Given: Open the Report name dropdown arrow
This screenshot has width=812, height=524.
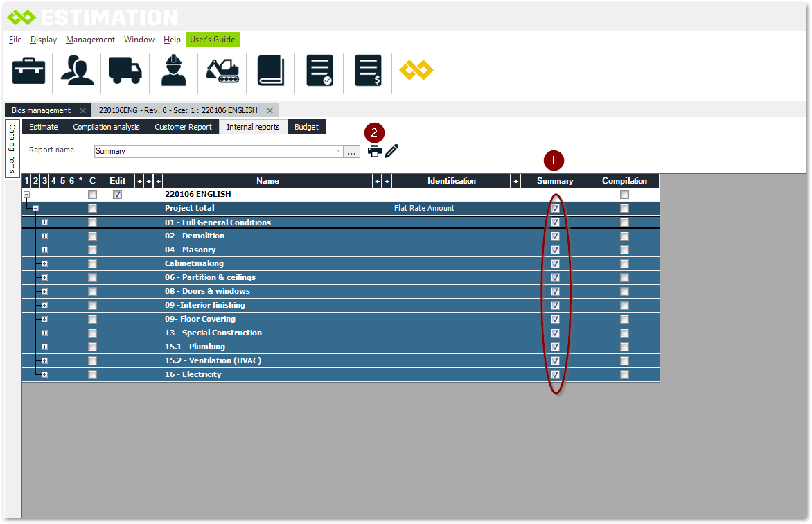Looking at the screenshot, I should click(x=338, y=151).
